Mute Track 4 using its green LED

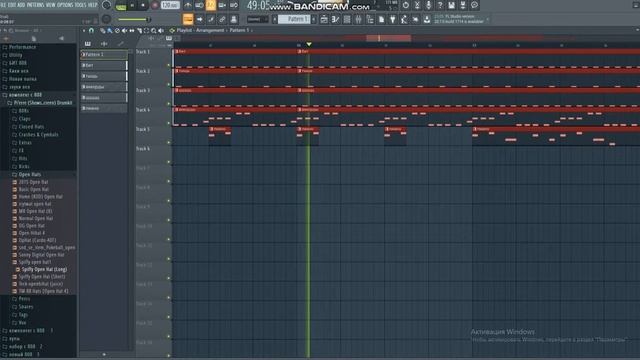click(x=169, y=123)
